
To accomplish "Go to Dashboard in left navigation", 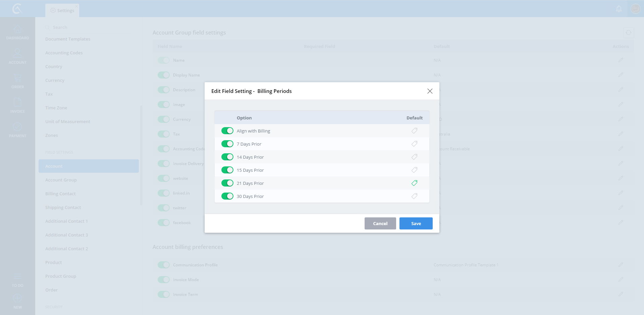I will pos(17,33).
